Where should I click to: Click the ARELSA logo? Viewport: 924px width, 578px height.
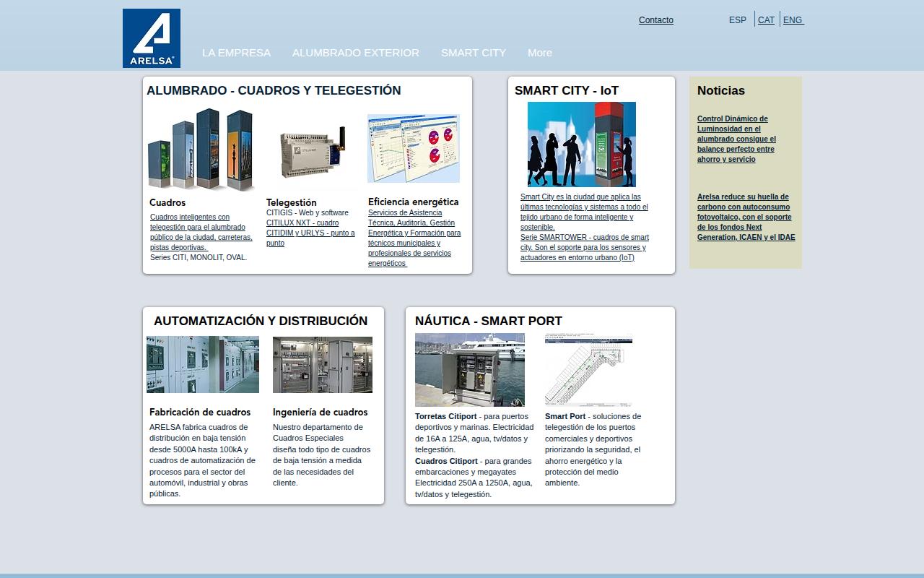click(152, 38)
